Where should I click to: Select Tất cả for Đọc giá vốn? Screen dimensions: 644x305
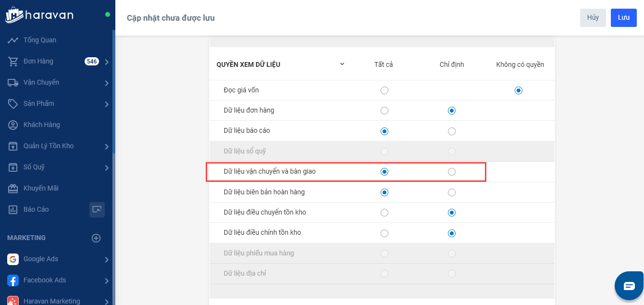(x=384, y=90)
